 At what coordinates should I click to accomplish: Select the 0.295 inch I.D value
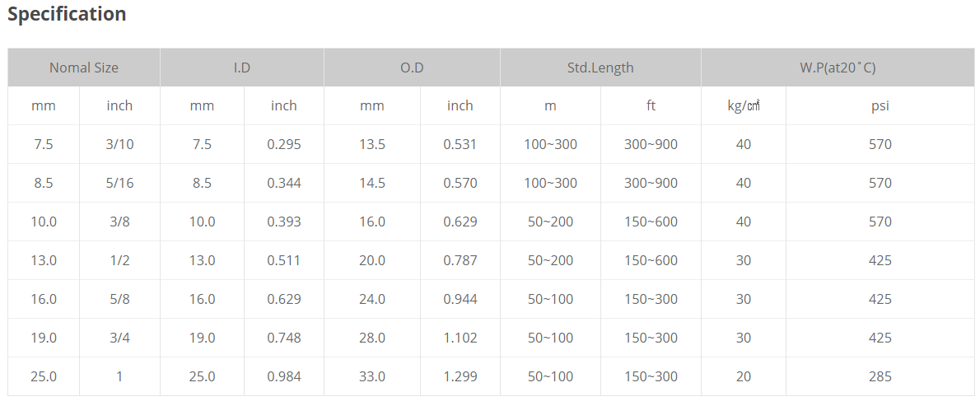tap(284, 144)
